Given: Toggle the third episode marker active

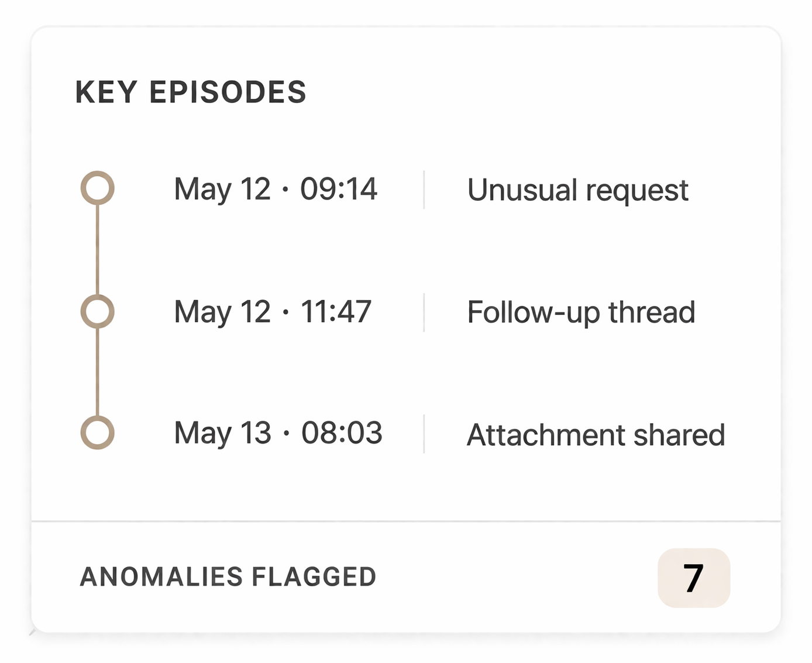Looking at the screenshot, I should [x=98, y=434].
